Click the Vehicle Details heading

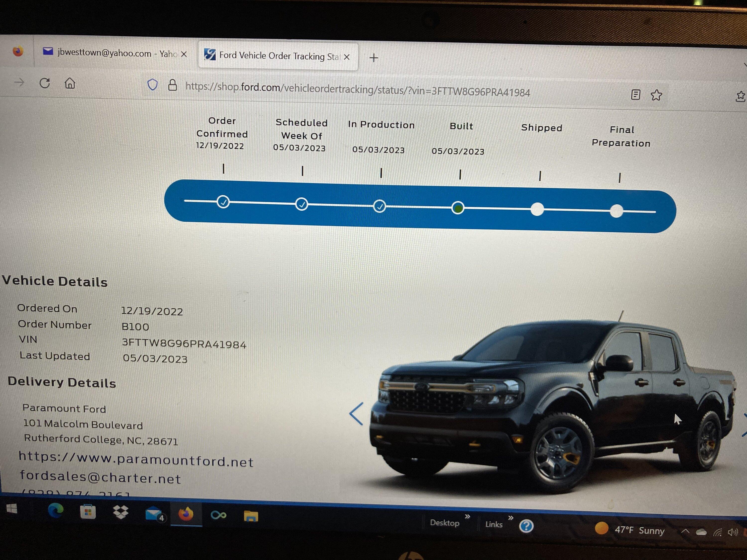(55, 281)
